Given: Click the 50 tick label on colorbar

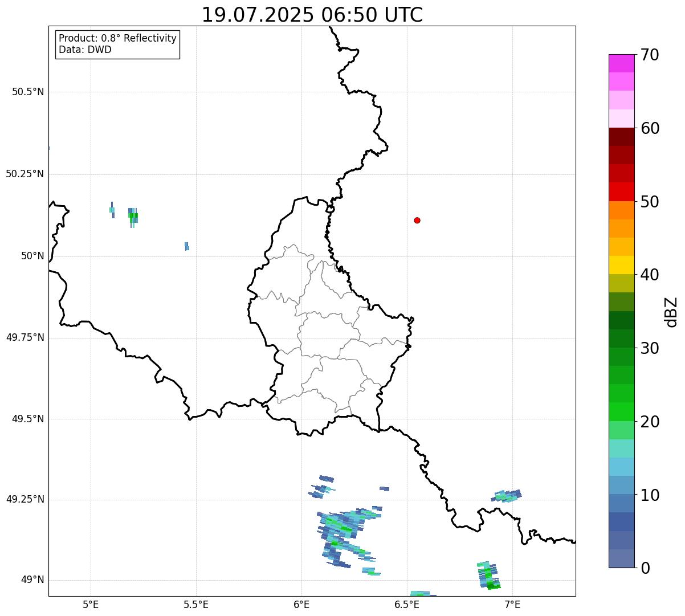Looking at the screenshot, I should tap(650, 202).
